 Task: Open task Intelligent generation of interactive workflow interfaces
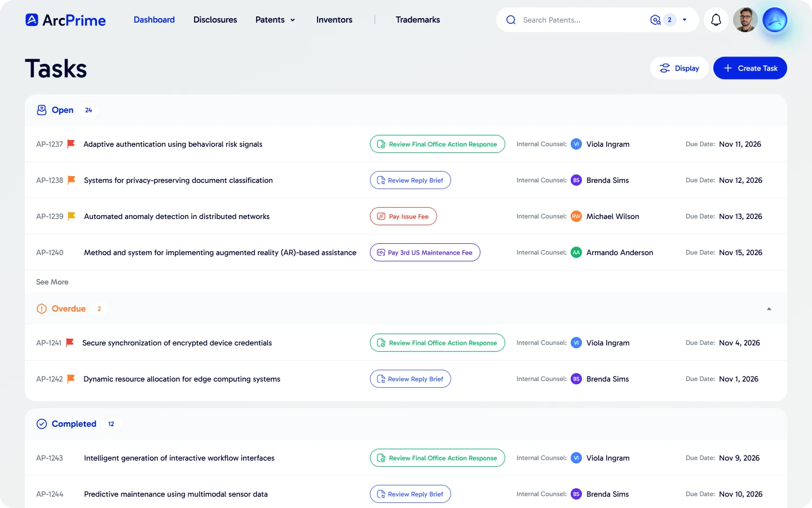pyautogui.click(x=179, y=458)
